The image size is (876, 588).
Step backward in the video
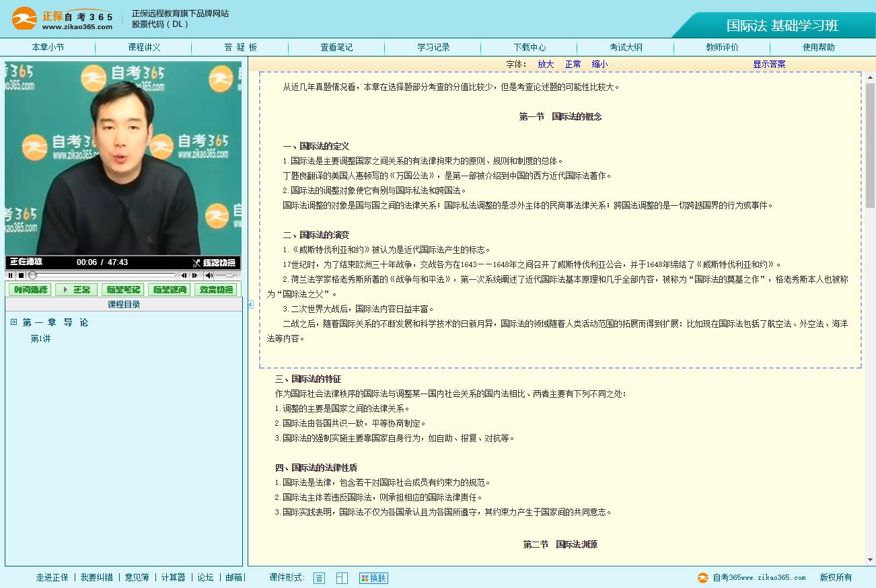click(x=184, y=275)
